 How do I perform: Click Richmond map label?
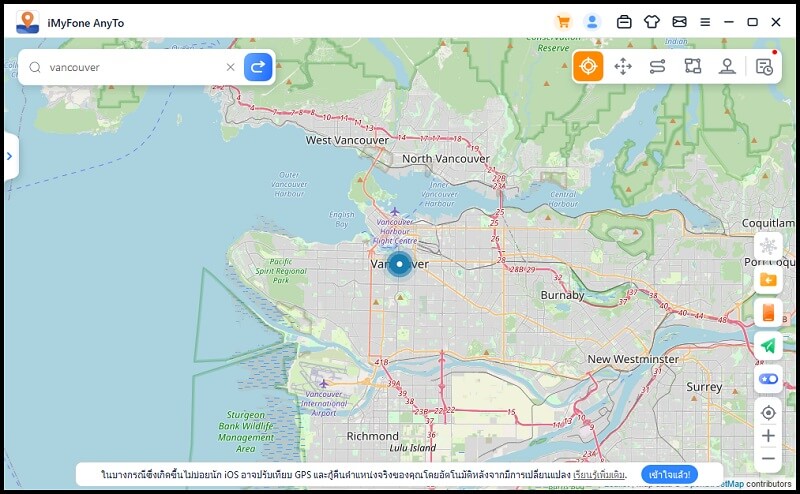[x=372, y=436]
